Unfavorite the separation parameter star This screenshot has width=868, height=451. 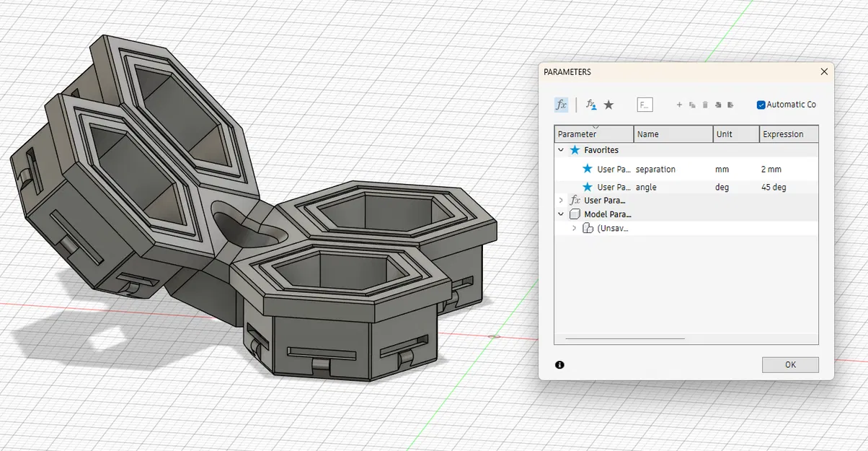(588, 169)
